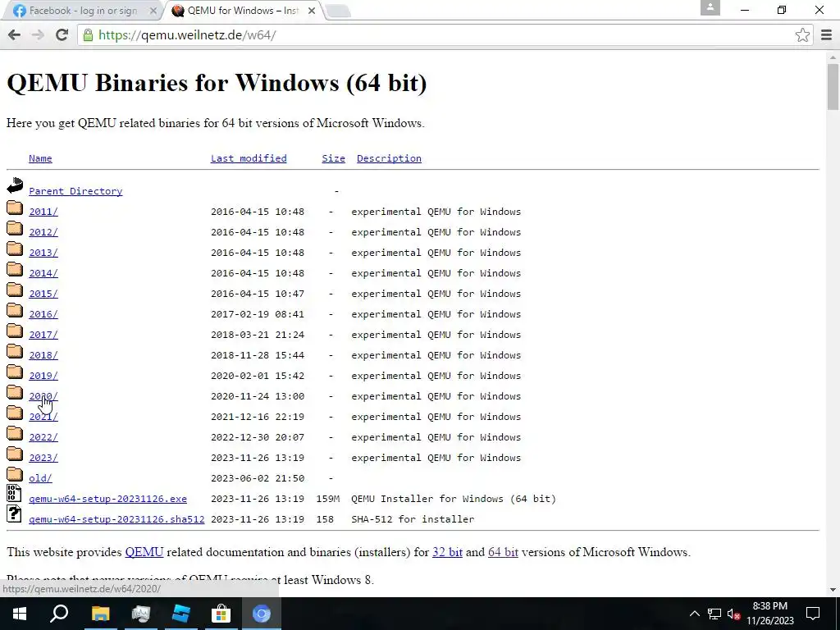This screenshot has width=840, height=630.
Task: Click the Chrome icon in the taskbar
Action: pyautogui.click(x=262, y=614)
